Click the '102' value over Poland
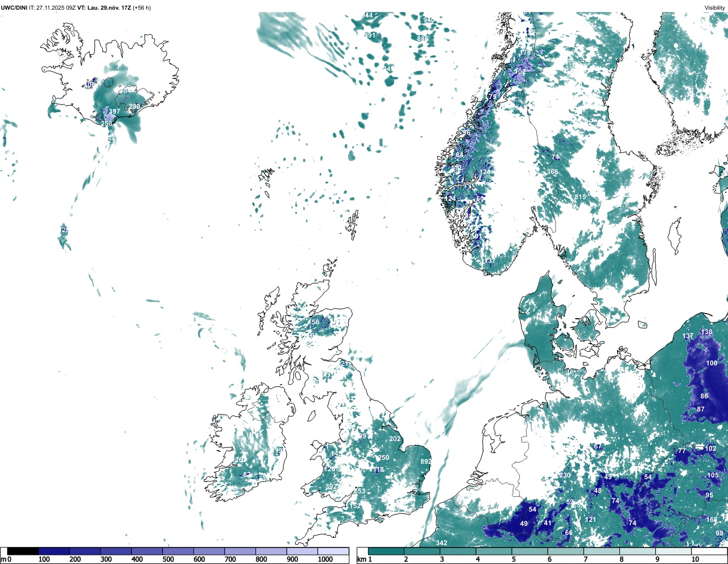This screenshot has width=728, height=564. pyautogui.click(x=711, y=448)
